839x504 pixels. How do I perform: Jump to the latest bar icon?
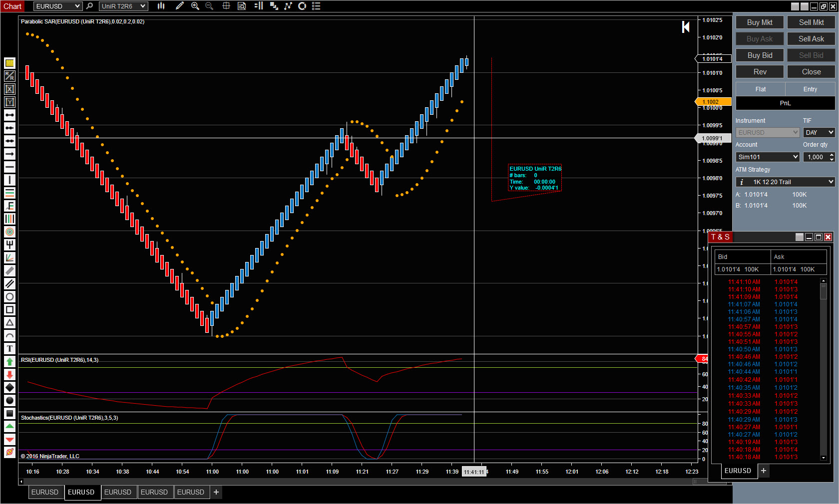click(686, 27)
